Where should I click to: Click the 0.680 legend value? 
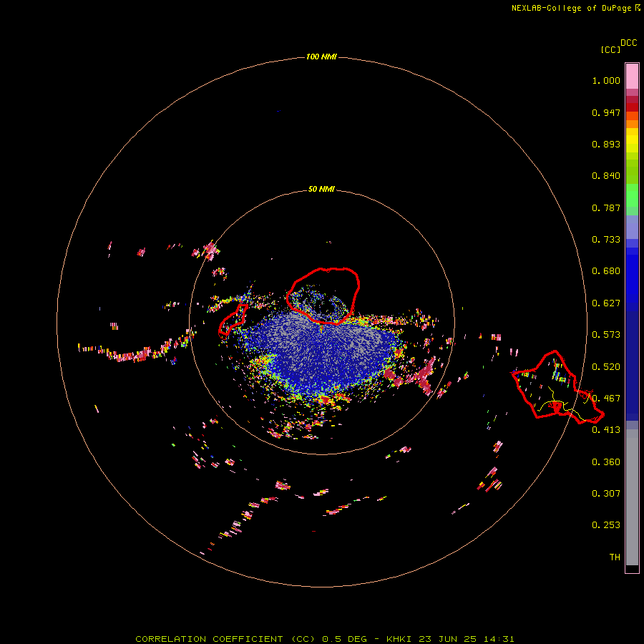[606, 271]
